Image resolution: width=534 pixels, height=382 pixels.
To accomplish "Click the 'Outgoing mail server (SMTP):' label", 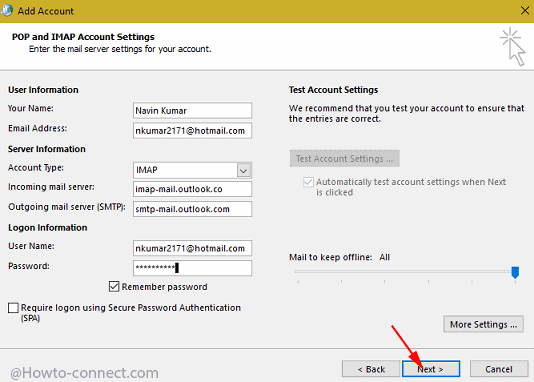I will point(67,207).
